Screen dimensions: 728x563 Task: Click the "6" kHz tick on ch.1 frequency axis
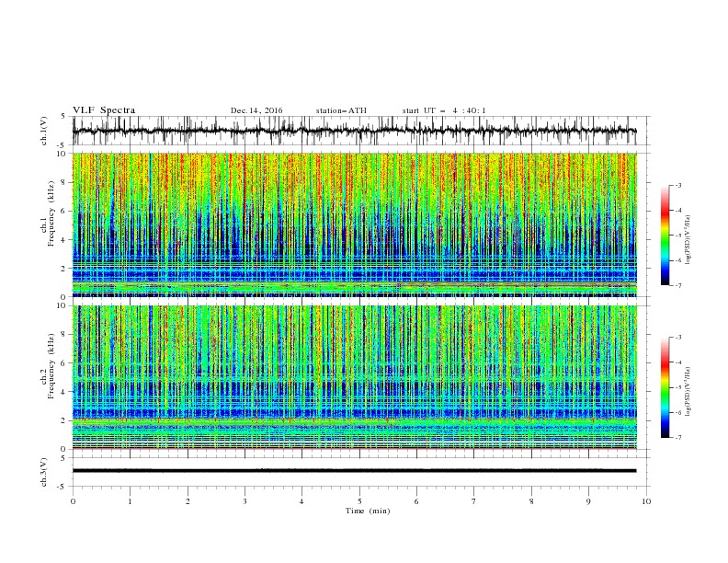click(x=64, y=212)
